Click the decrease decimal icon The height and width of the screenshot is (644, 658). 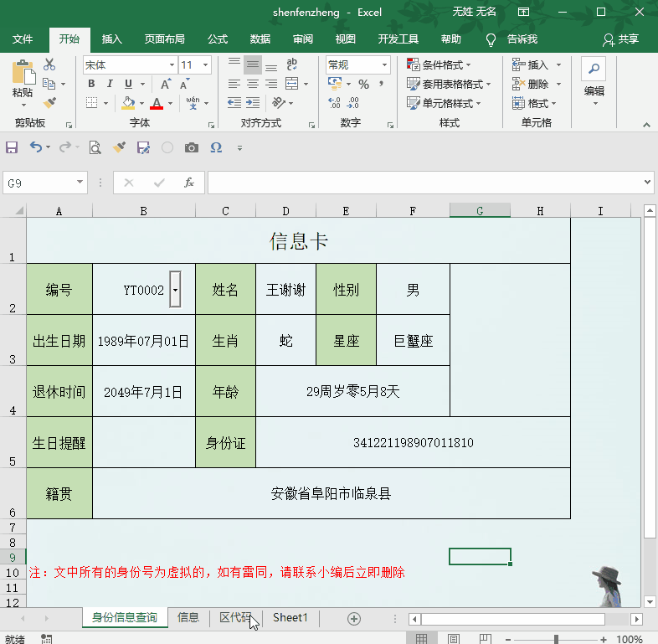coord(353,103)
